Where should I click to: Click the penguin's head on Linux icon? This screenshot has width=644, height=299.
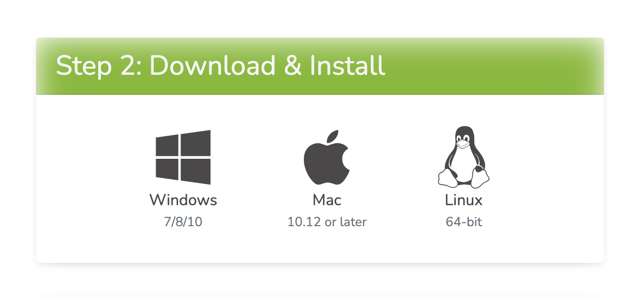click(463, 137)
